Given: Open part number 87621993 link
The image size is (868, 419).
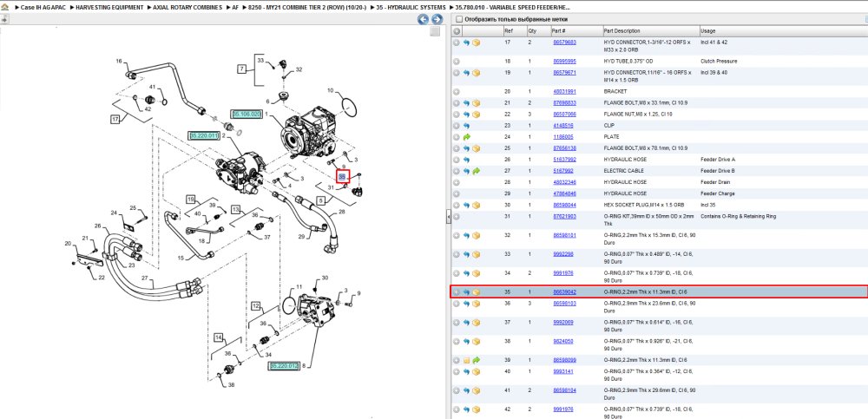Looking at the screenshot, I should (565, 216).
